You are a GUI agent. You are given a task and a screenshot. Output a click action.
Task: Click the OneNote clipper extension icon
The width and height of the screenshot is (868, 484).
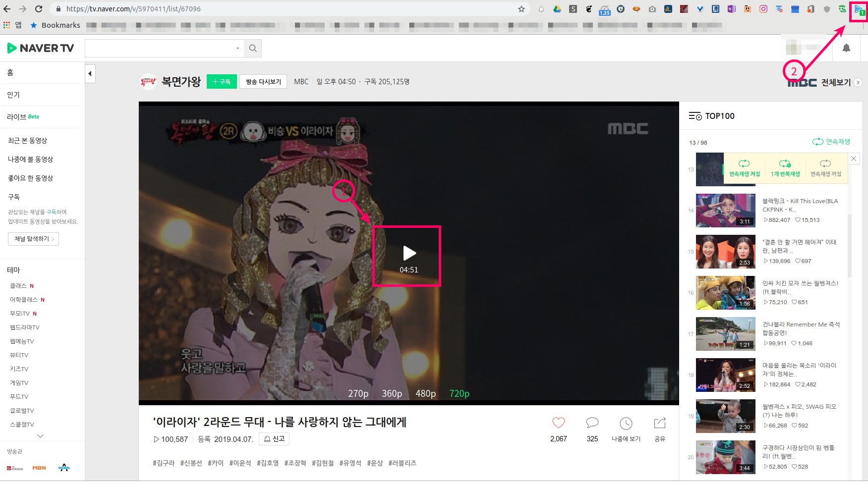pos(732,9)
